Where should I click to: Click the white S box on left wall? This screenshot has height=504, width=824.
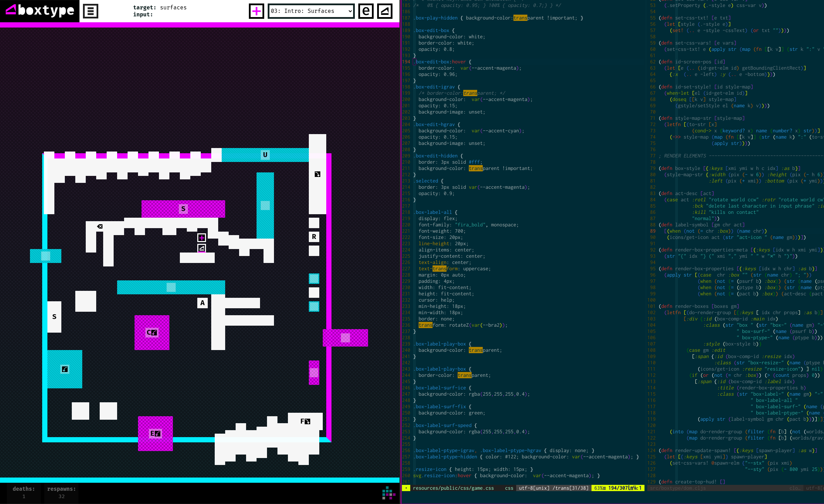point(54,317)
